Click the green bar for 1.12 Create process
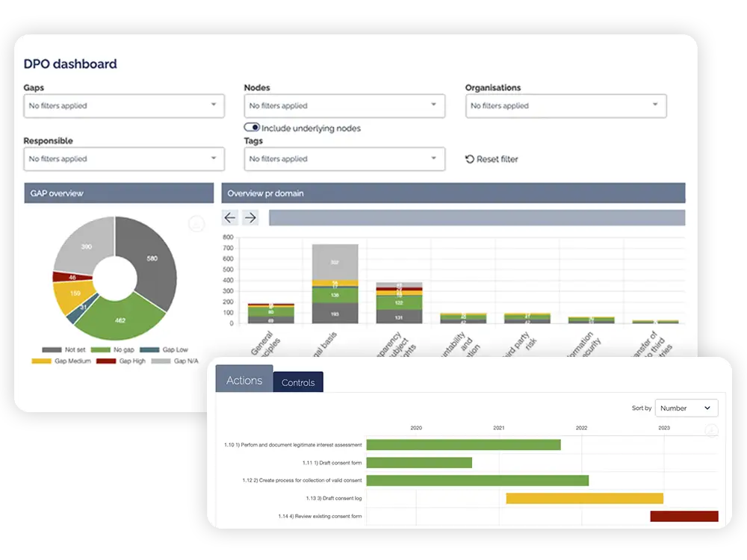 click(x=477, y=480)
